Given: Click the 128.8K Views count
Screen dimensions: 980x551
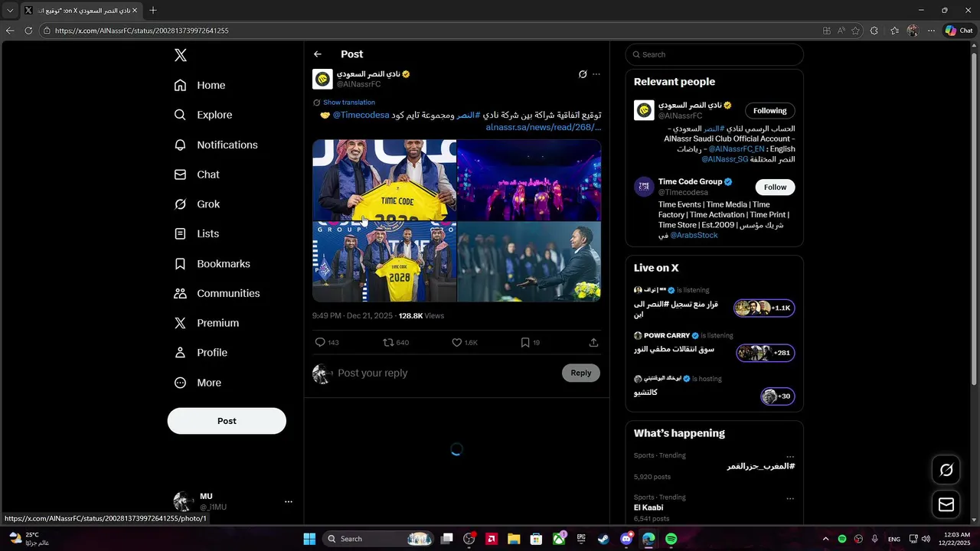Looking at the screenshot, I should (421, 315).
